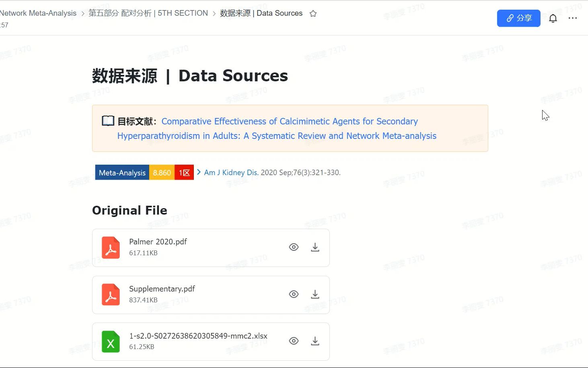
Task: Click the 2020 Sep;76(3):321-330. citation text
Action: tap(300, 172)
